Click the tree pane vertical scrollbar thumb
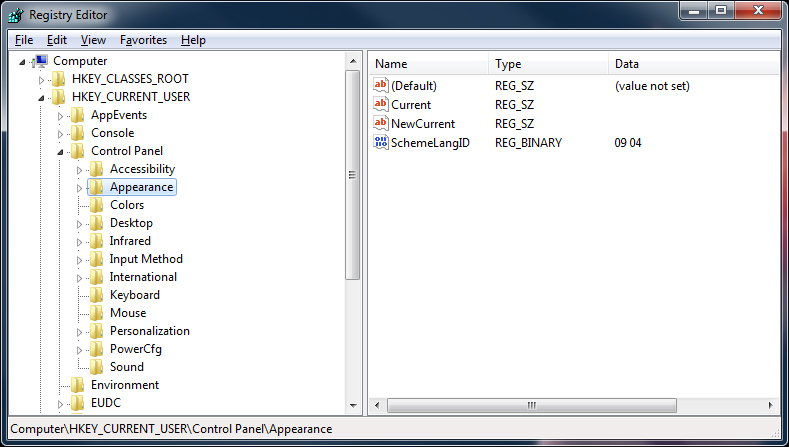 point(352,175)
